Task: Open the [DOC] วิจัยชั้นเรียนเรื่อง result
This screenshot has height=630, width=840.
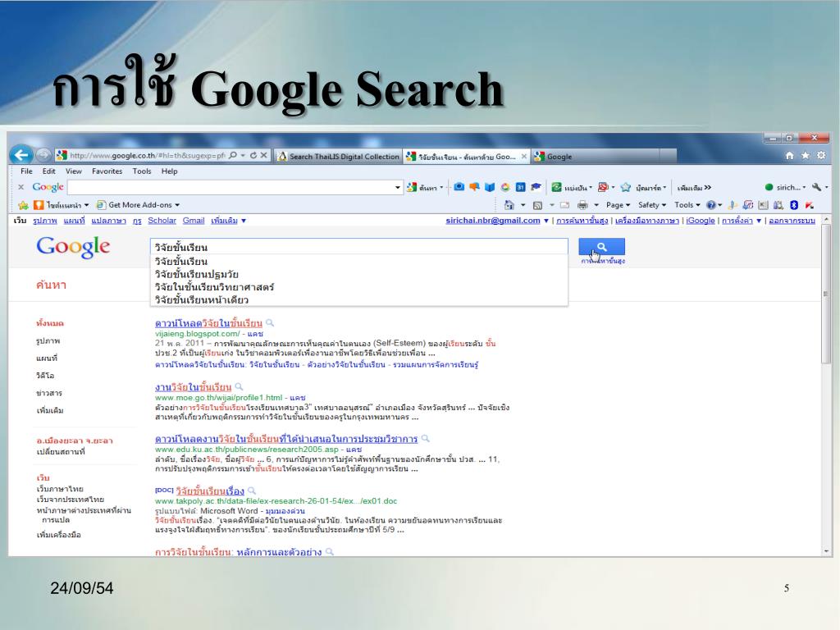Action: pos(210,491)
